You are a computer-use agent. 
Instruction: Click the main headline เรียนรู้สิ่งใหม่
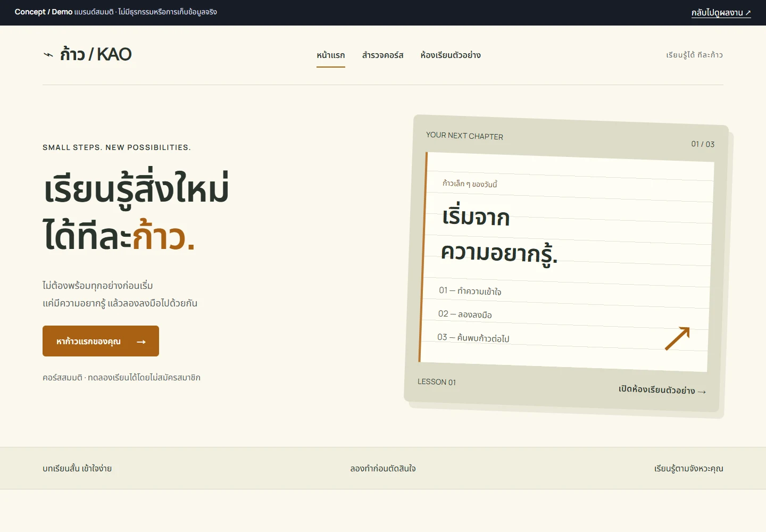(136, 190)
